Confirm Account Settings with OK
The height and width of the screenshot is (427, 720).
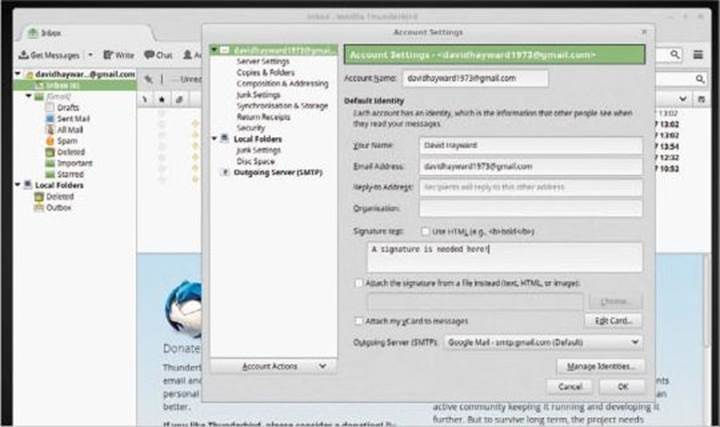point(622,387)
